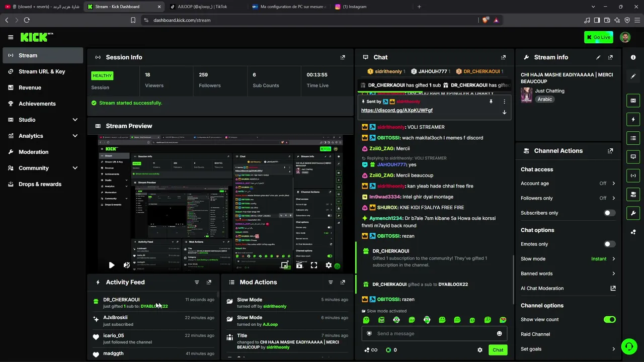Open a new browser tab
Image resolution: width=644 pixels, height=362 pixels.
(419, 7)
